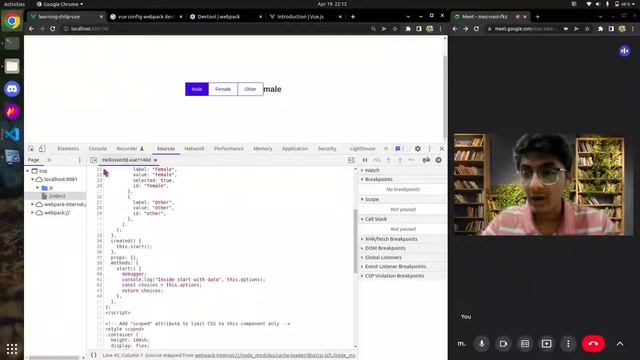Open the Application tab in DevTools
The height and width of the screenshot is (360, 640).
[295, 149]
